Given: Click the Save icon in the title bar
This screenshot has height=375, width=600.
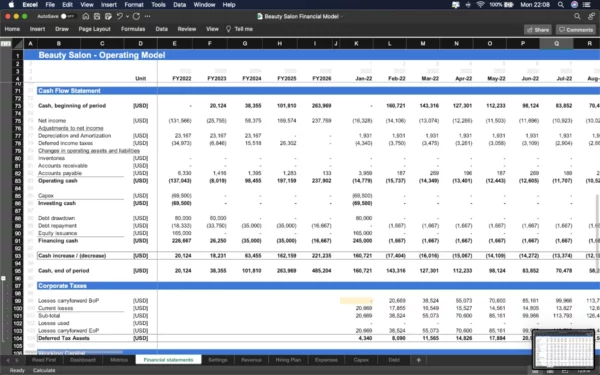Looking at the screenshot, I should point(97,16).
